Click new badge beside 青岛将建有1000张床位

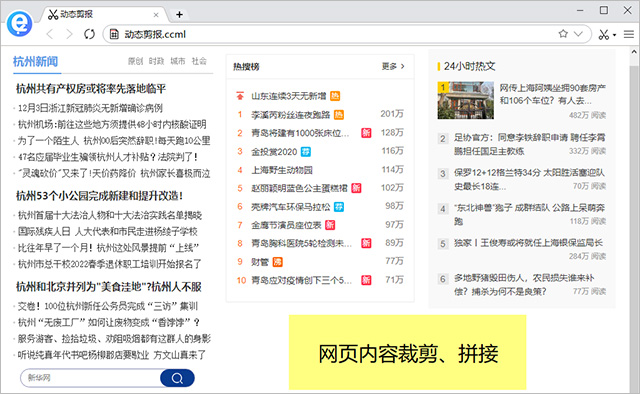(x=366, y=133)
